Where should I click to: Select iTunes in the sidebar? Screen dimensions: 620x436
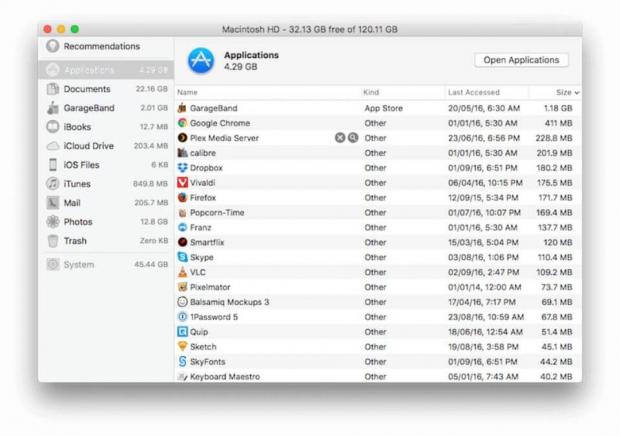[x=77, y=184]
